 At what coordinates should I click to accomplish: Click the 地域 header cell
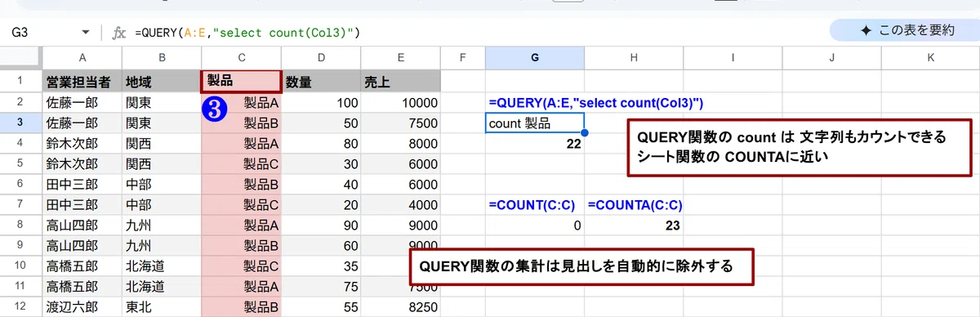(162, 82)
